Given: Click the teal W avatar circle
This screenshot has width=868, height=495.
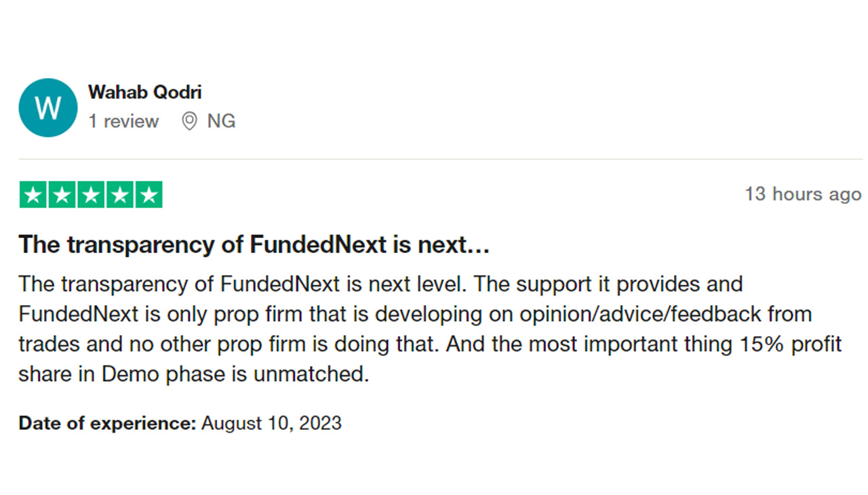Looking at the screenshot, I should coord(48,107).
